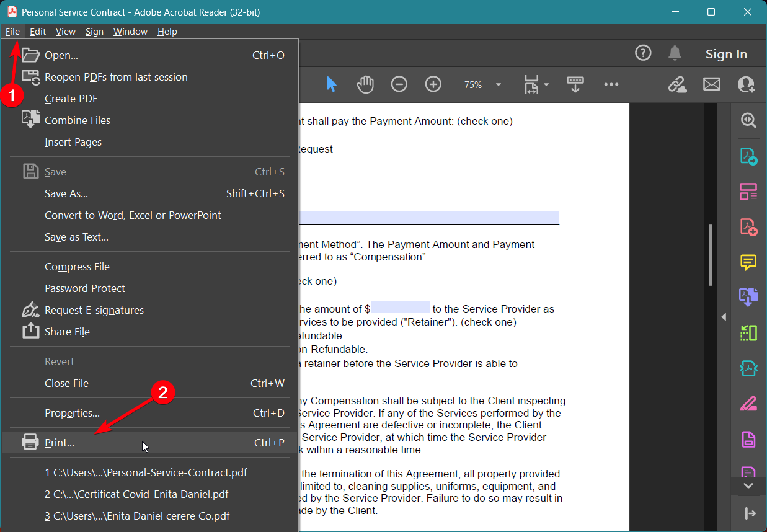Expand the 75% zoom level dropdown
767x532 pixels.
498,85
